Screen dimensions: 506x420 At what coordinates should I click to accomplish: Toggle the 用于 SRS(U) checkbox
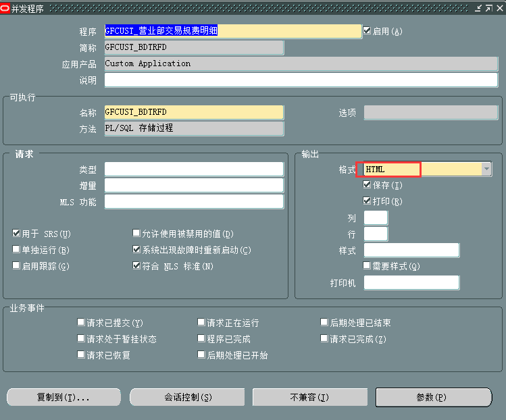tap(16, 233)
